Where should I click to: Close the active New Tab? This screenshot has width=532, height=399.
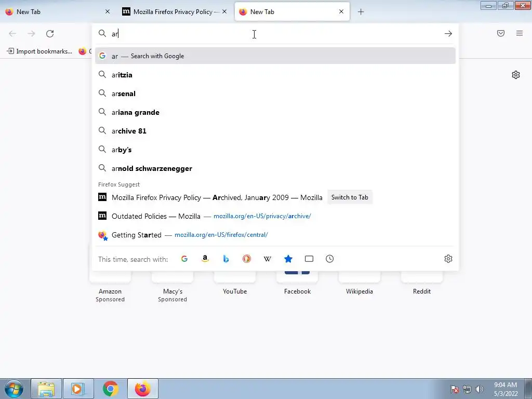coord(341,11)
